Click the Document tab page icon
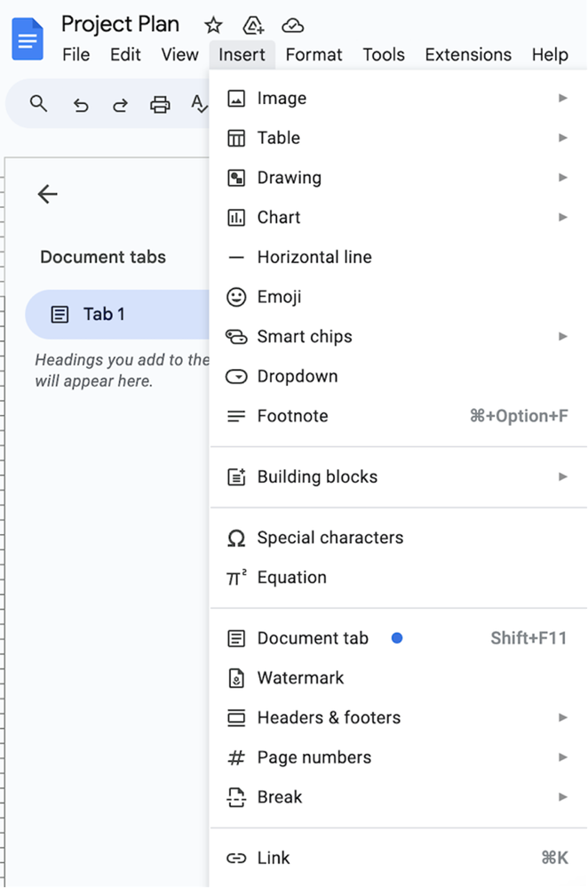588x888 pixels. [x=236, y=638]
